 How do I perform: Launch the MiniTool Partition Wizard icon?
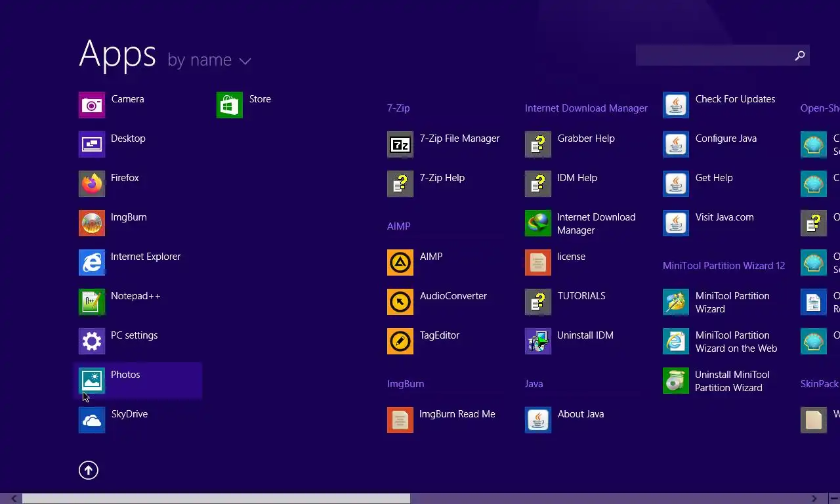(x=676, y=302)
